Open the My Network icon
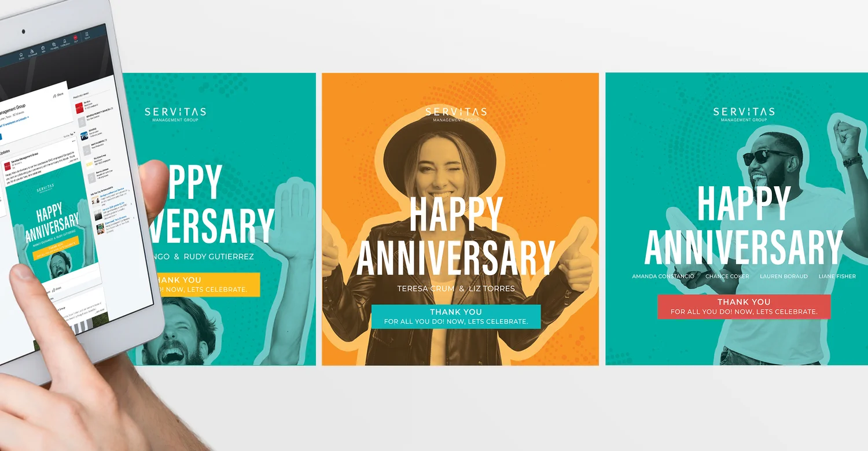Image resolution: width=868 pixels, height=451 pixels. (32, 51)
